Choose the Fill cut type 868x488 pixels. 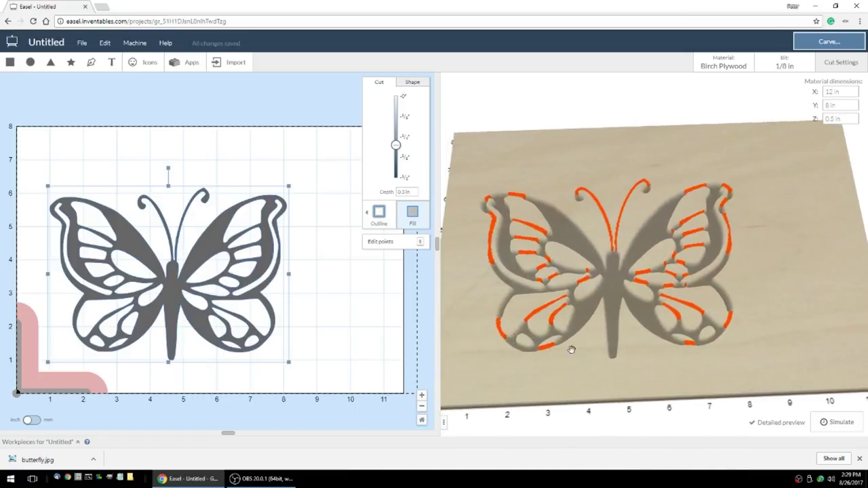412,215
